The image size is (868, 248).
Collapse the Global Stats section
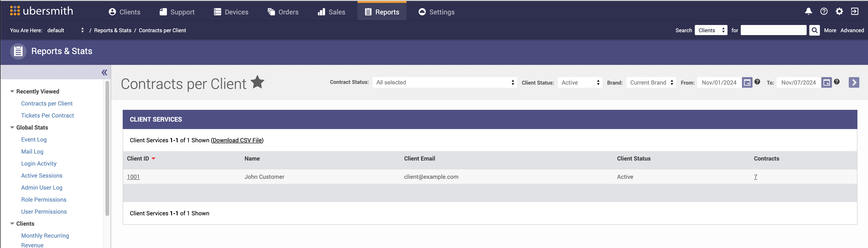point(12,128)
